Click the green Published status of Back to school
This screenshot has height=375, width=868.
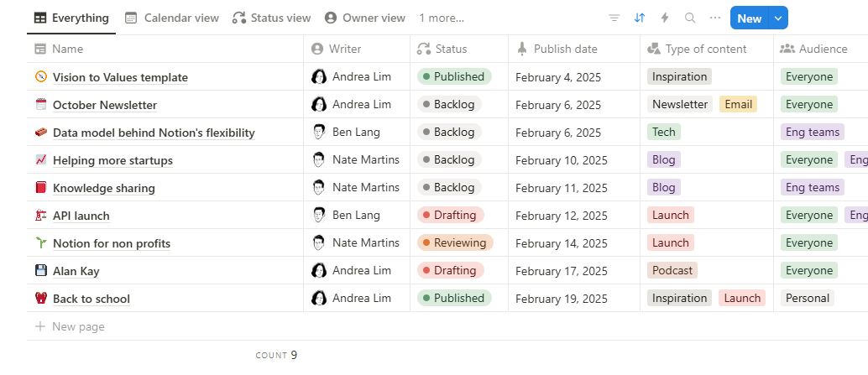(453, 298)
